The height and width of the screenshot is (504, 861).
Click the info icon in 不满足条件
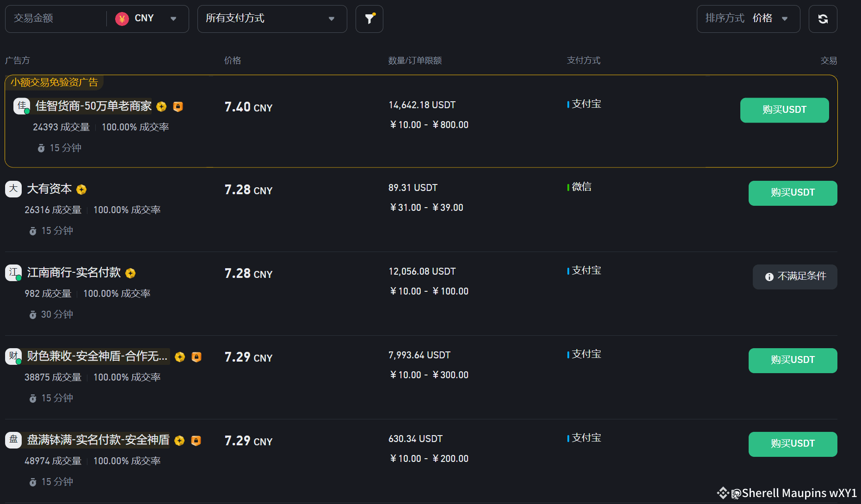769,277
